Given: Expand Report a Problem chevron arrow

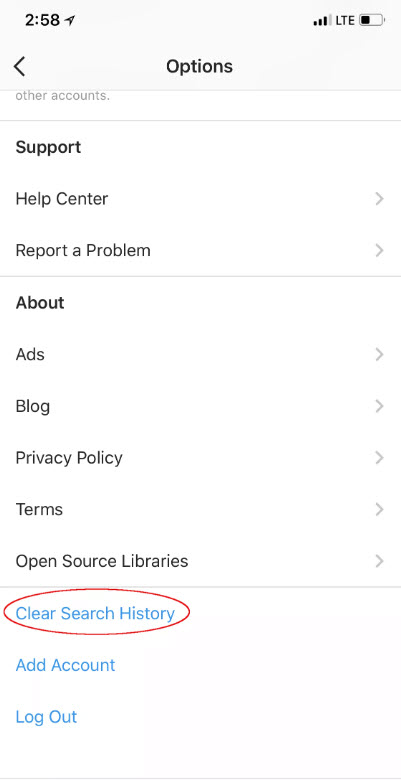Looking at the screenshot, I should [x=380, y=250].
